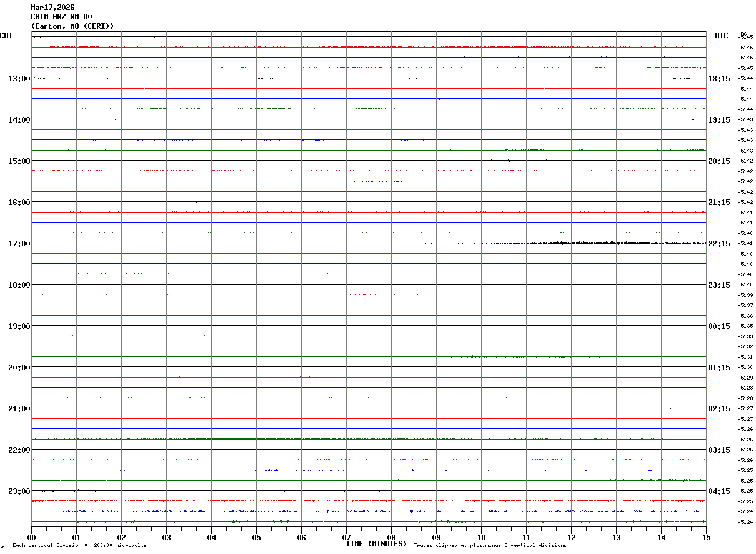Click the '23:15' UTC time label

pyautogui.click(x=719, y=285)
